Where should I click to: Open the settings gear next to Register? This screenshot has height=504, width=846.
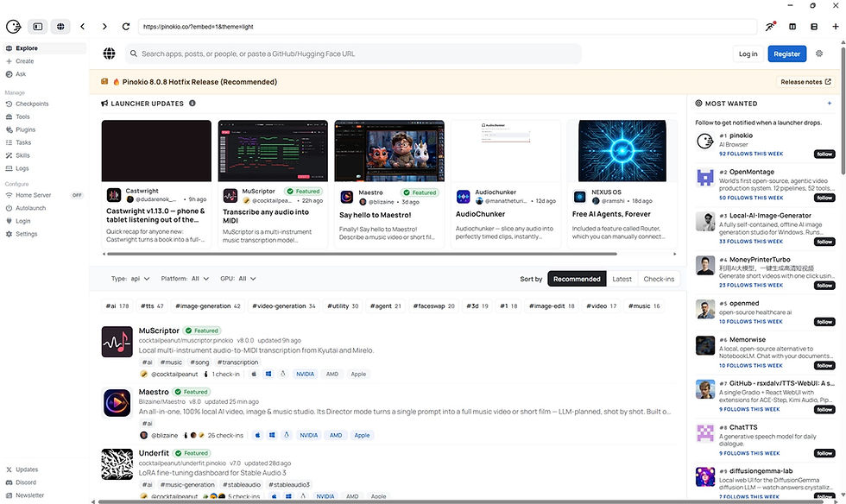pos(819,54)
